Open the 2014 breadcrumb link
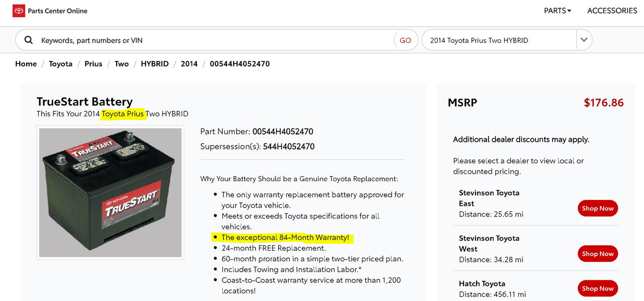 (189, 64)
